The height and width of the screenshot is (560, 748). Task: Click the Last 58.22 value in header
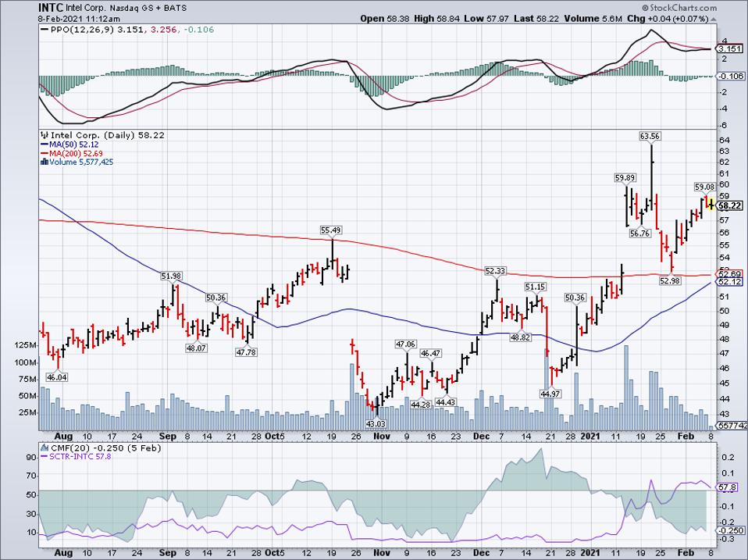537,19
